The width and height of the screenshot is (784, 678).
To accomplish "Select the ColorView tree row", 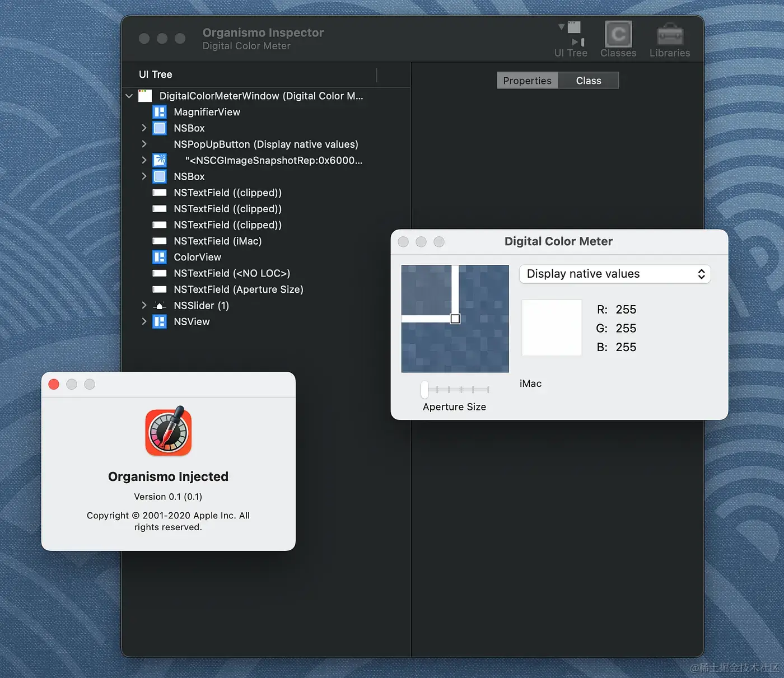I will pyautogui.click(x=267, y=257).
